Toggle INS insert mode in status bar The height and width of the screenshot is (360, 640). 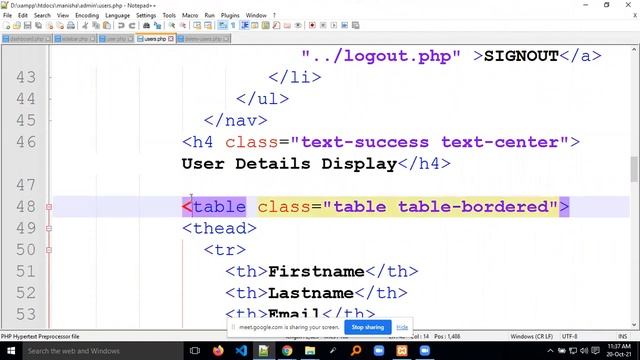tap(622, 336)
